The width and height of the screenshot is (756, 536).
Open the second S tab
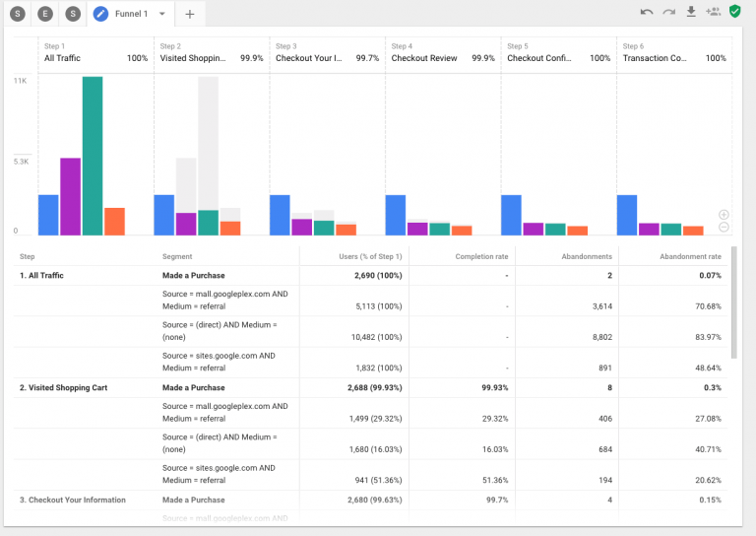tap(72, 14)
